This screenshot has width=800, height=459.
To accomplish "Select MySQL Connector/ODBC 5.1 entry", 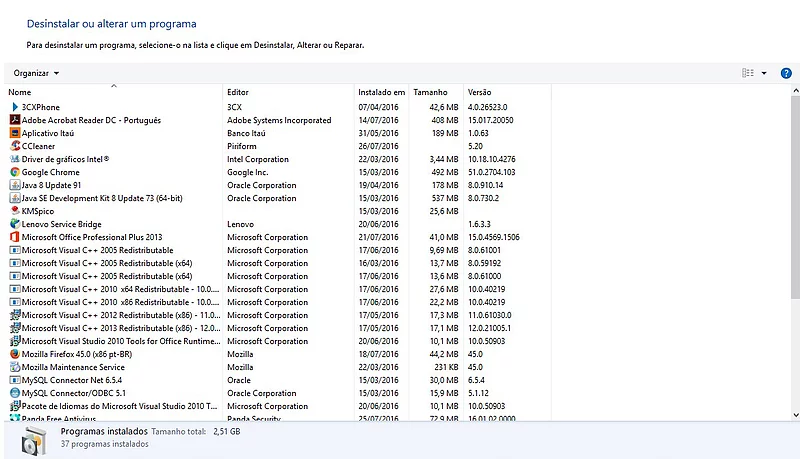I will (x=73, y=393).
